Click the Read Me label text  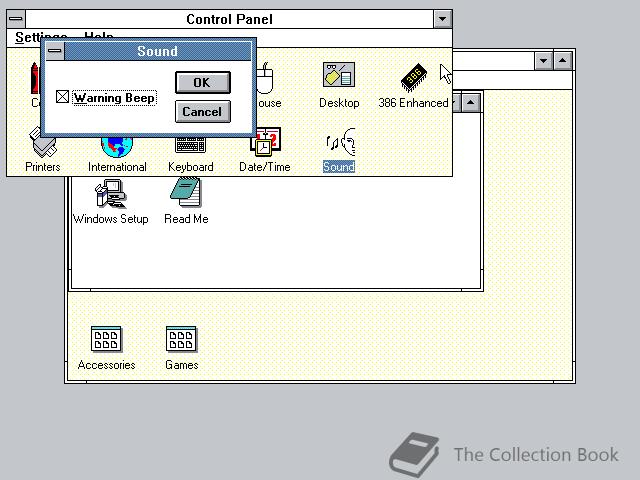(x=186, y=219)
